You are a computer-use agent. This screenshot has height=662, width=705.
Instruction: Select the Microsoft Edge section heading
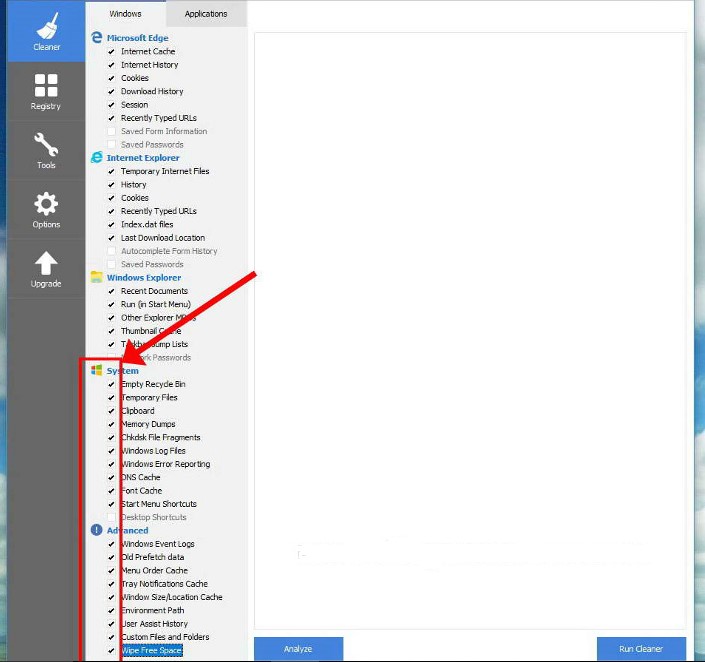coord(138,38)
